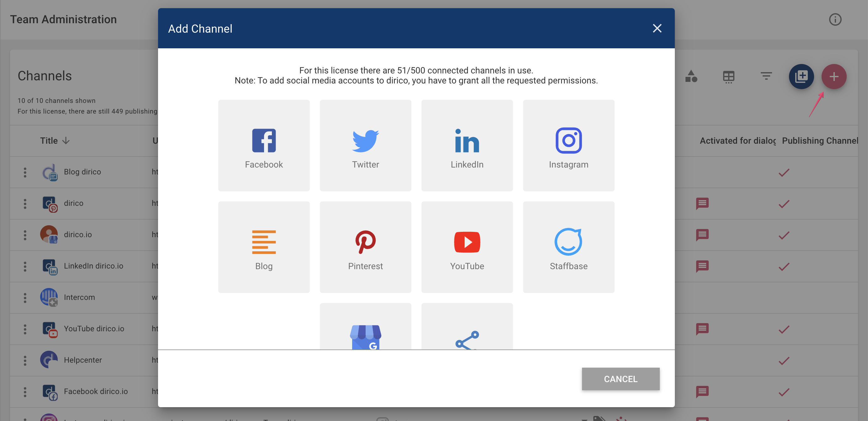The height and width of the screenshot is (421, 868).
Task: Click the Helpcenter channel avatar
Action: (x=49, y=360)
